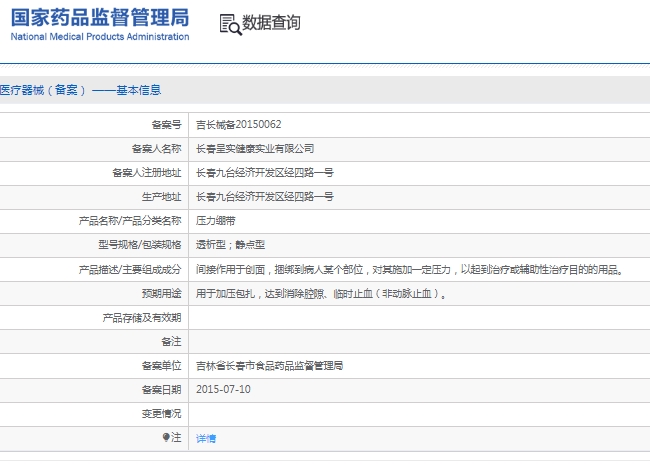Select the value 吉林省长春市食品药品监督管理局

pyautogui.click(x=269, y=366)
